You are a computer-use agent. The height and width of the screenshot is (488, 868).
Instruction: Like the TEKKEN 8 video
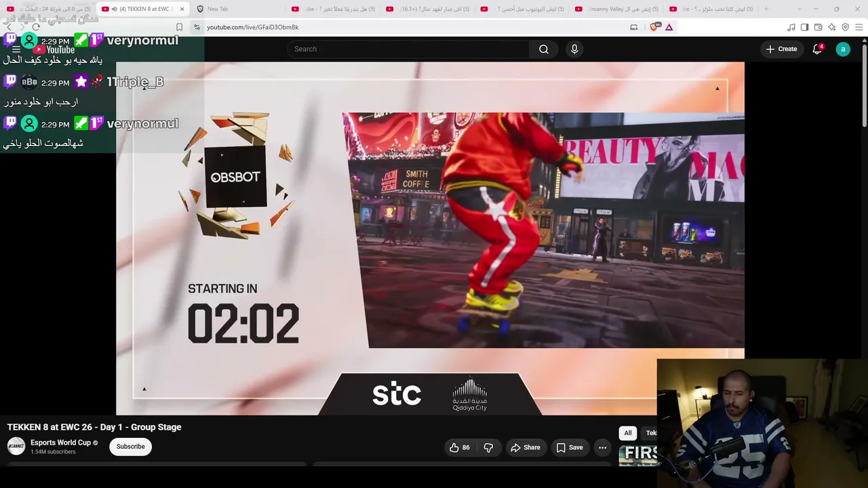click(x=460, y=447)
